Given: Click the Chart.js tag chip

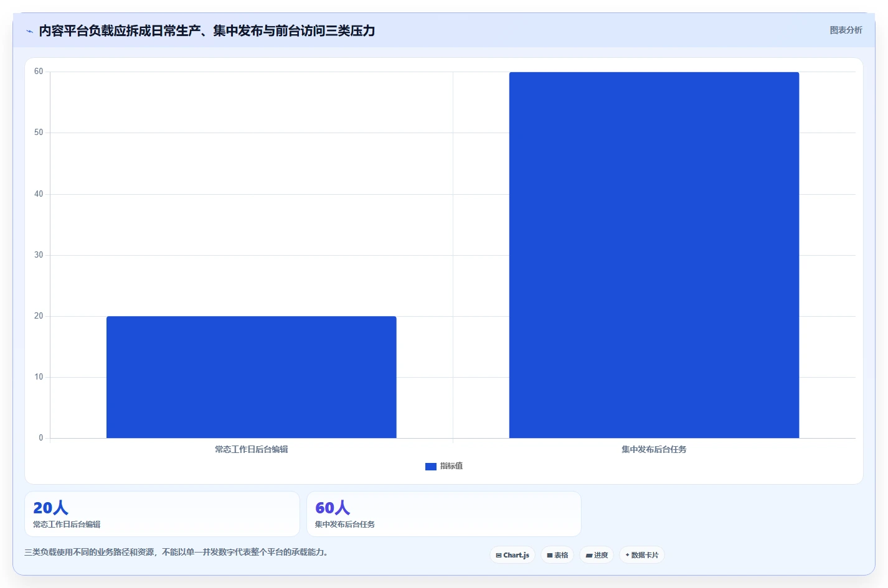Looking at the screenshot, I should [x=512, y=555].
